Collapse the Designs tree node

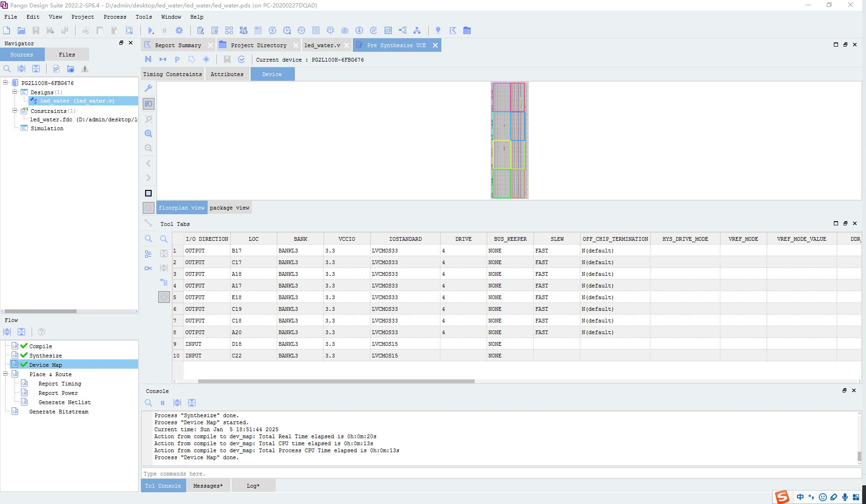click(x=14, y=92)
